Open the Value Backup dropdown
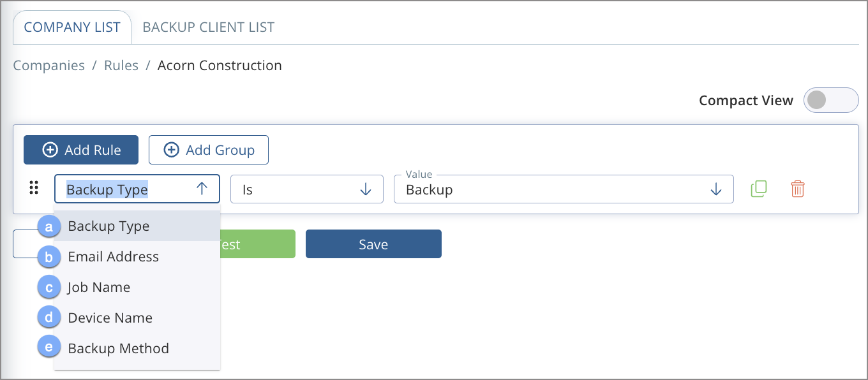868x380 pixels. point(564,189)
